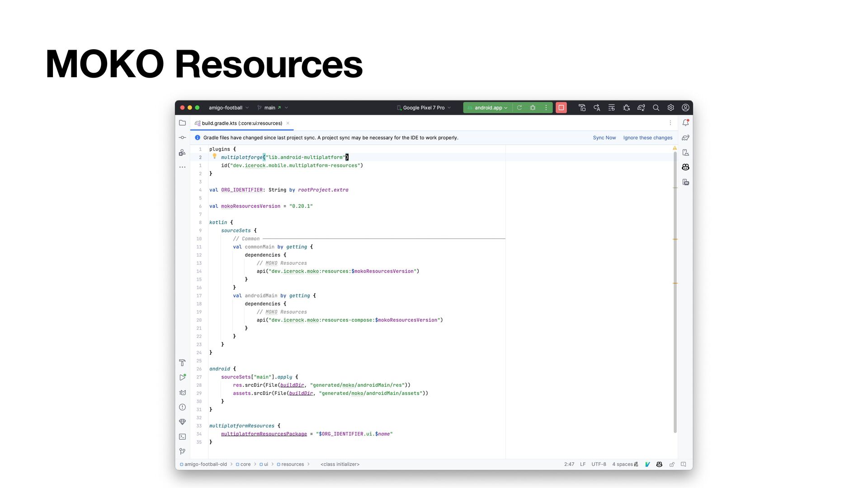The height and width of the screenshot is (488, 868).
Task: Open the android.app run configuration dropdown
Action: click(x=487, y=108)
